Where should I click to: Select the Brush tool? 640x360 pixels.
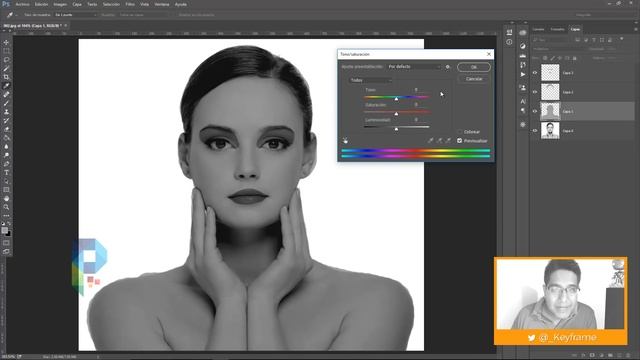tap(6, 103)
